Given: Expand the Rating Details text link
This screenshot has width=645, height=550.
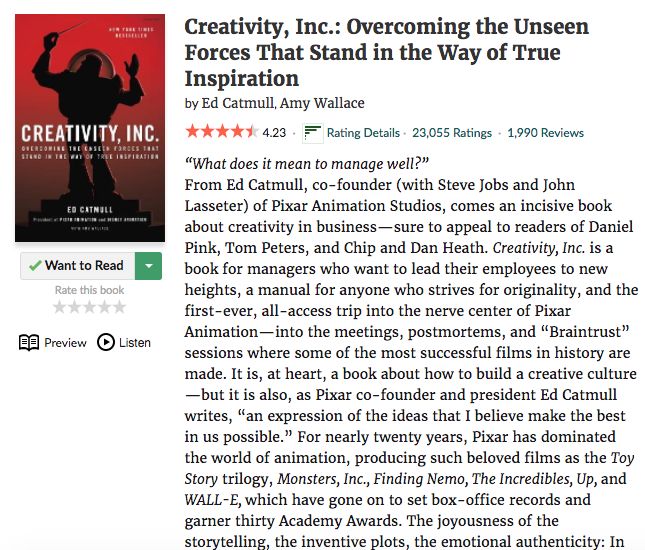Looking at the screenshot, I should coord(361,132).
